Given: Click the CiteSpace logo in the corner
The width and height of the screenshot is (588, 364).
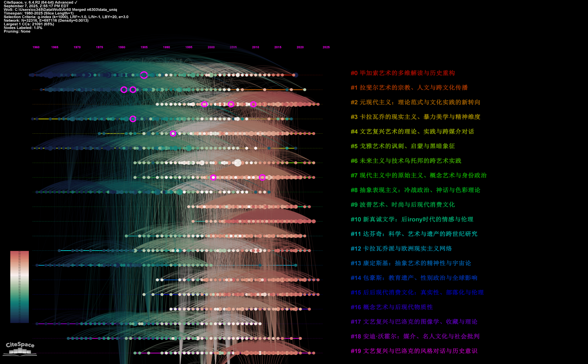Looking at the screenshot, I should [20, 348].
